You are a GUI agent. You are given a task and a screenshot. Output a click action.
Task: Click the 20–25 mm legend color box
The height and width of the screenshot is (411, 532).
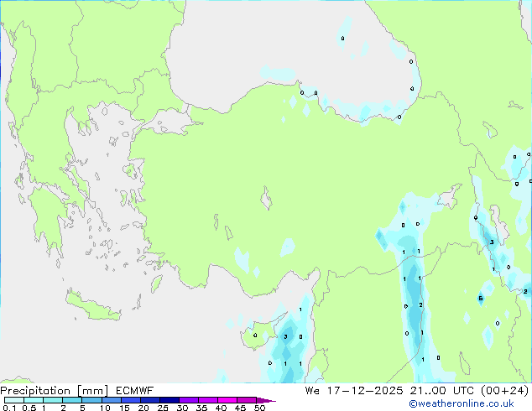pos(149,400)
